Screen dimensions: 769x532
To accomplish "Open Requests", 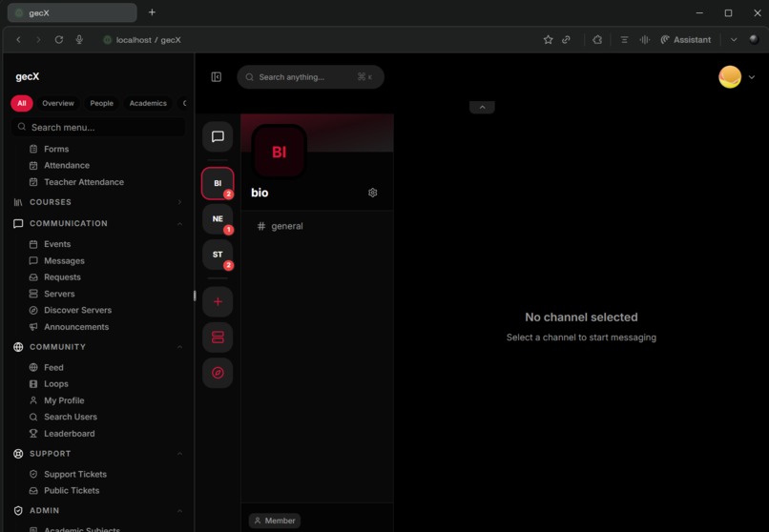I will (62, 277).
